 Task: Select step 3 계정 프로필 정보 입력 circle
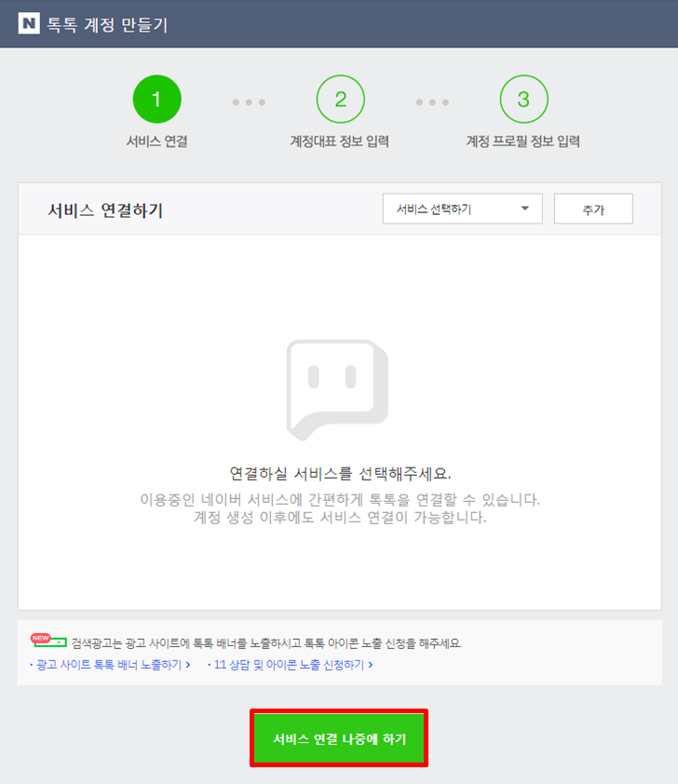[x=524, y=99]
